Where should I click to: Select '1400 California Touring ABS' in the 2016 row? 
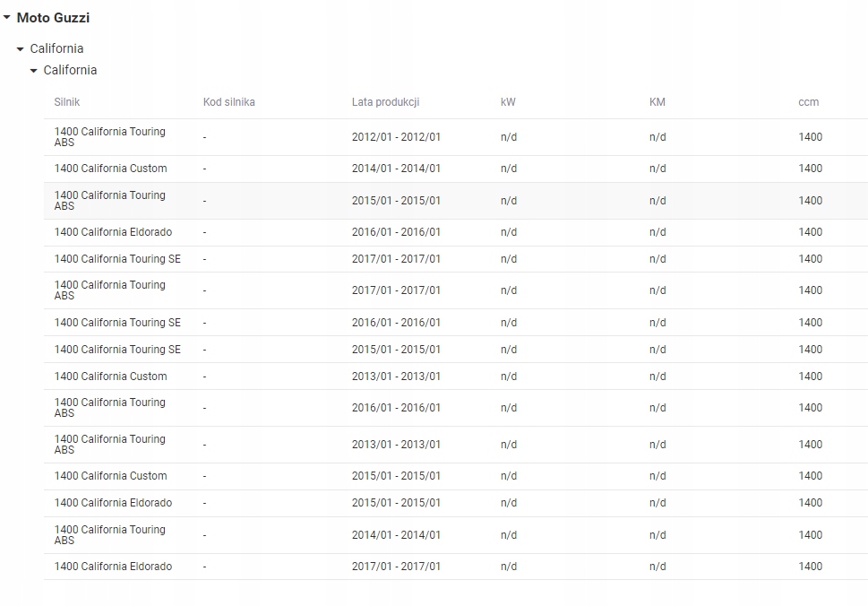click(x=109, y=408)
